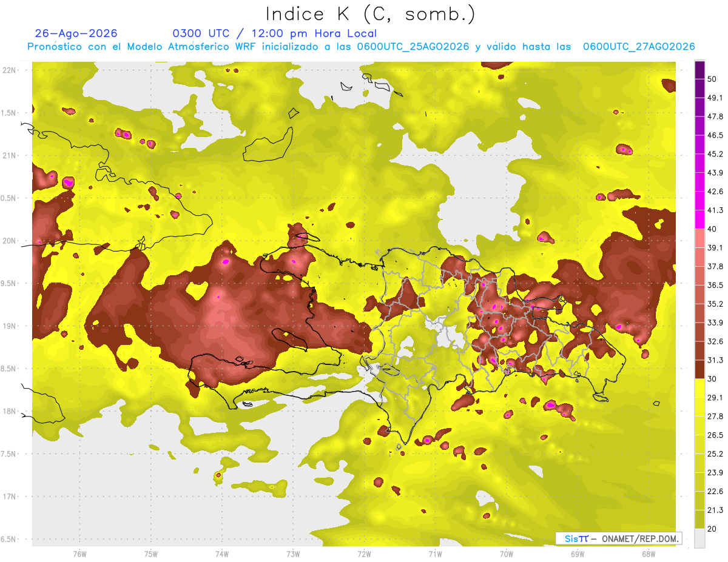Image resolution: width=728 pixels, height=562 pixels.
Task: Click the time label '0300 UTC / 12:00 pm Hora Local'
Action: (x=274, y=33)
